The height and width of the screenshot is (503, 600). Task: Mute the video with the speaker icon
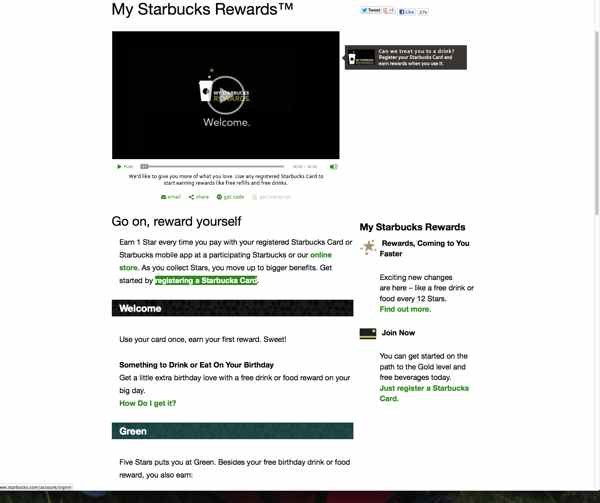(x=333, y=166)
